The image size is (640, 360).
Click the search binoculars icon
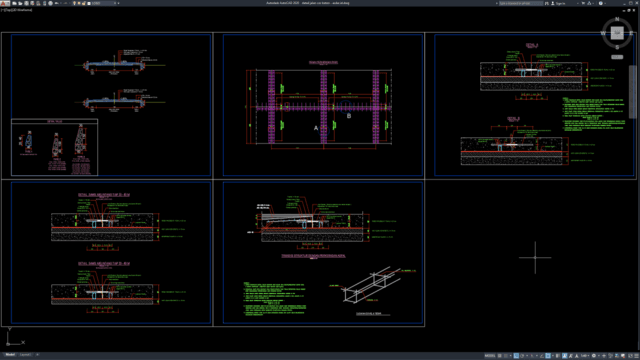(x=547, y=3)
